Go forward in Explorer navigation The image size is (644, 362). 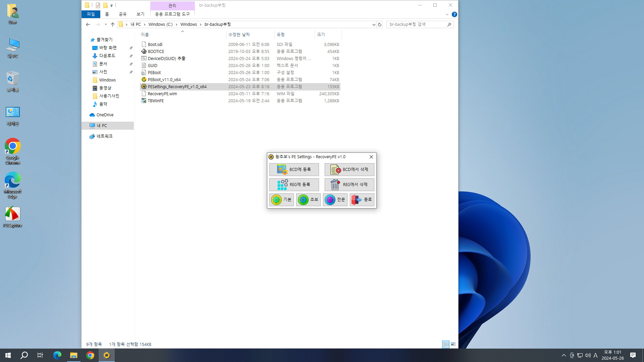click(98, 24)
